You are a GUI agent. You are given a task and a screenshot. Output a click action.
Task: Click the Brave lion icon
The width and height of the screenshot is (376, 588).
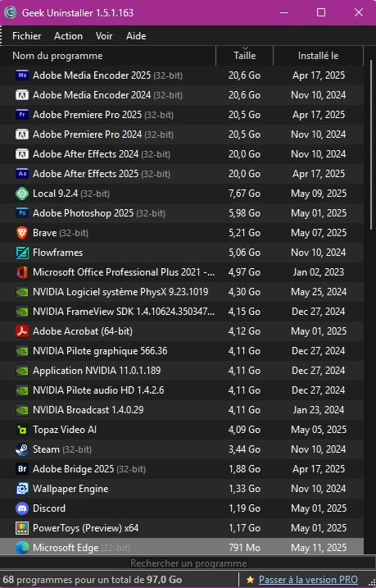coord(22,233)
